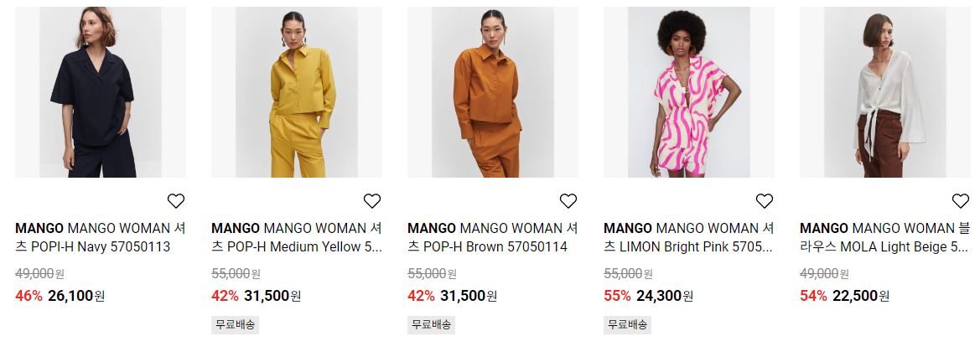Add Brown POP-H shirt to wishlist heart
This screenshot has width=980, height=352.
pyautogui.click(x=568, y=200)
